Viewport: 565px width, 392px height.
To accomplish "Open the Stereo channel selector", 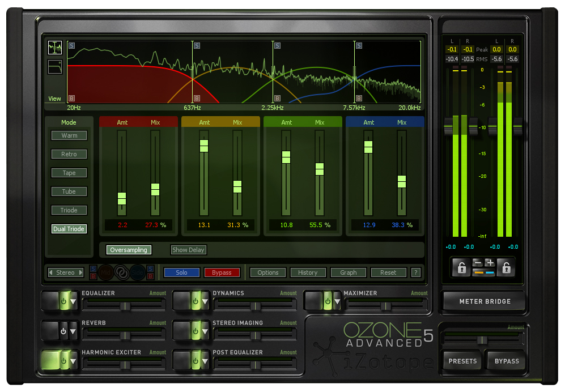I will pos(65,272).
